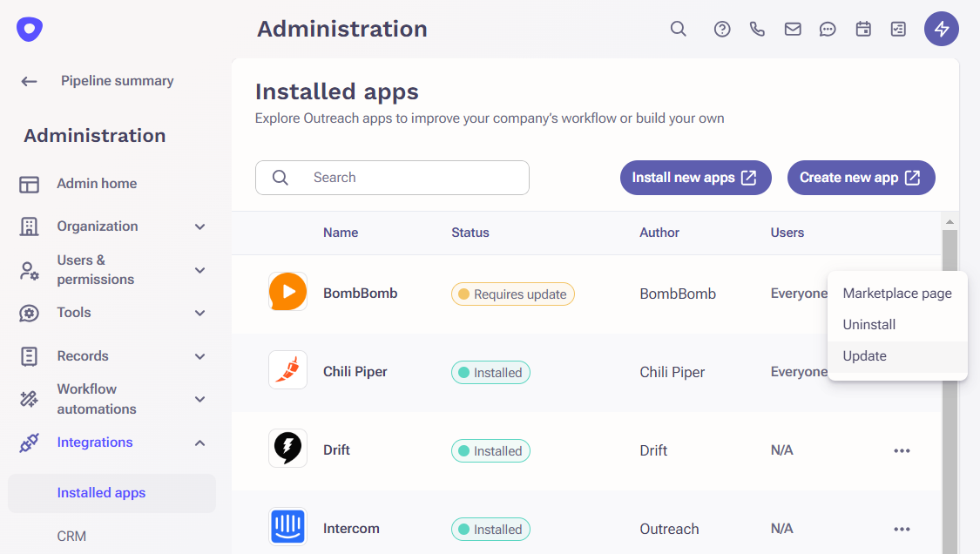The image size is (980, 554).
Task: Click the Integrations sidebar label
Action: click(95, 443)
